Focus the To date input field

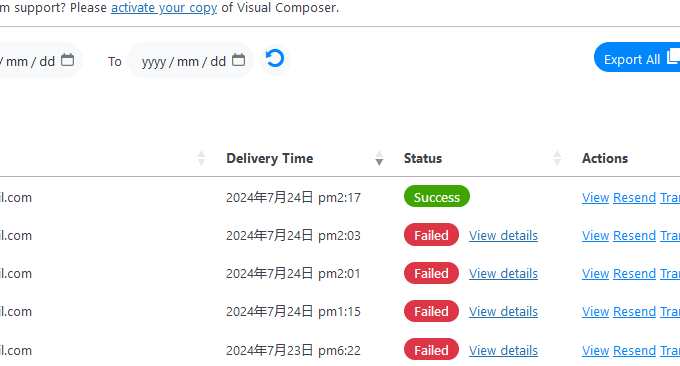click(x=190, y=60)
